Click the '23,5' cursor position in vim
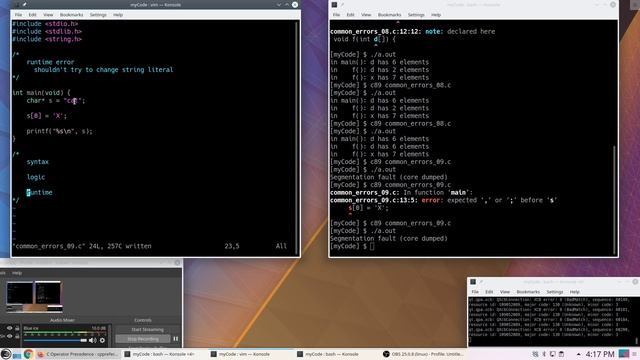Screen dimensions: 640x360 click(232, 246)
